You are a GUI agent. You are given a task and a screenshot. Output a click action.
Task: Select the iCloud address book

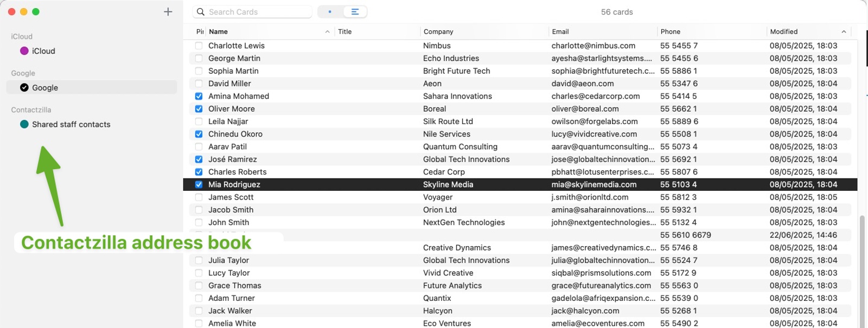pyautogui.click(x=92, y=51)
